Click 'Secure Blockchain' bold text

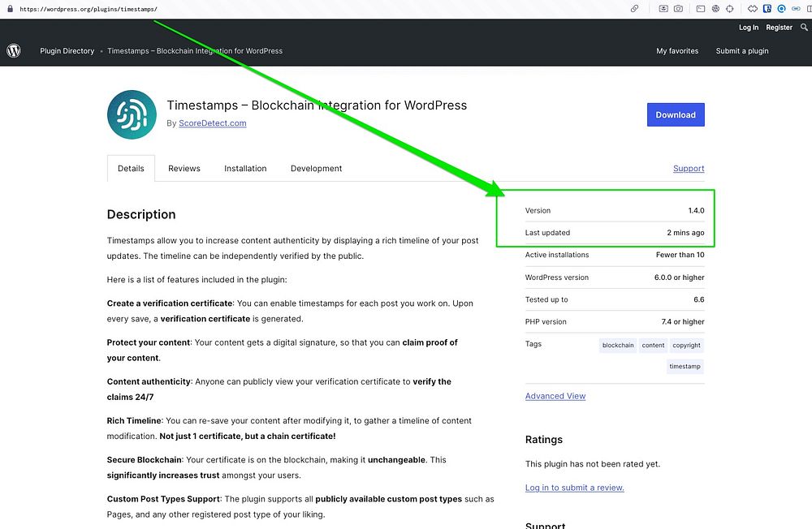(144, 460)
